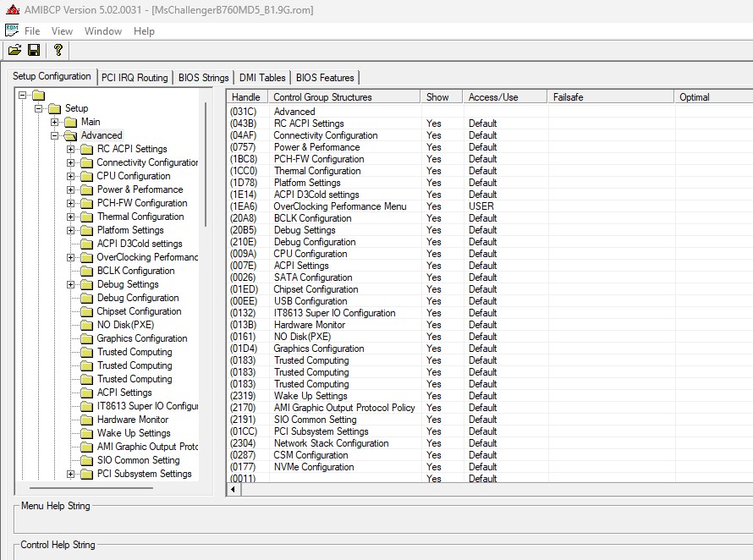Click the CPU Configuration folder icon

point(86,176)
